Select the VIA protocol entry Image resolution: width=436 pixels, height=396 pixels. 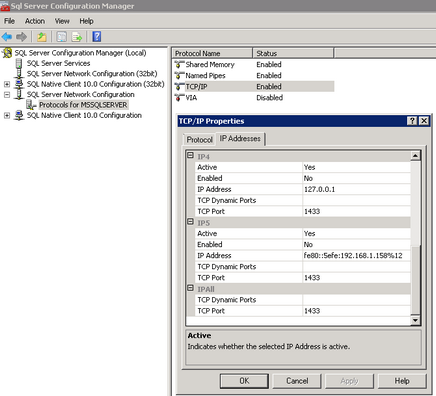(191, 98)
